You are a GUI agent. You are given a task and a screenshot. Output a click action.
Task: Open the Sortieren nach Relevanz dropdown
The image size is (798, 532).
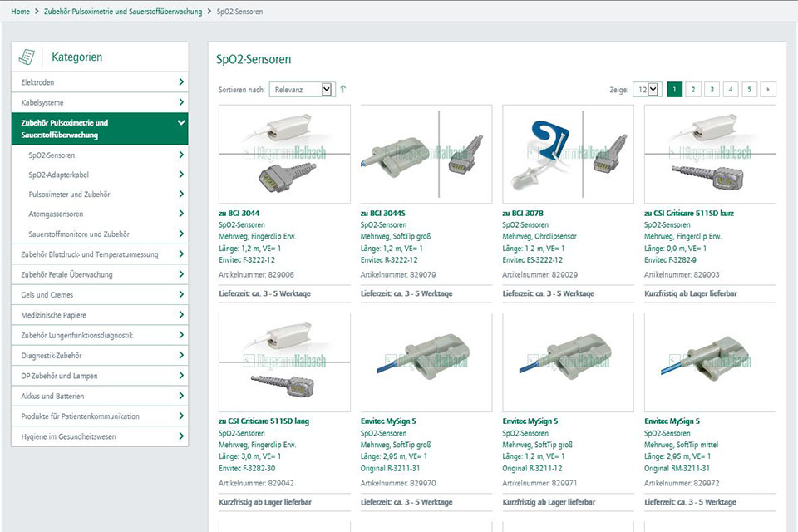click(302, 90)
